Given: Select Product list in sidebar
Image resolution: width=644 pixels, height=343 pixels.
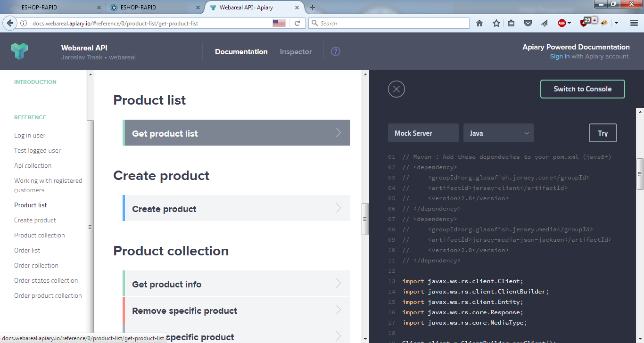Looking at the screenshot, I should tap(31, 205).
